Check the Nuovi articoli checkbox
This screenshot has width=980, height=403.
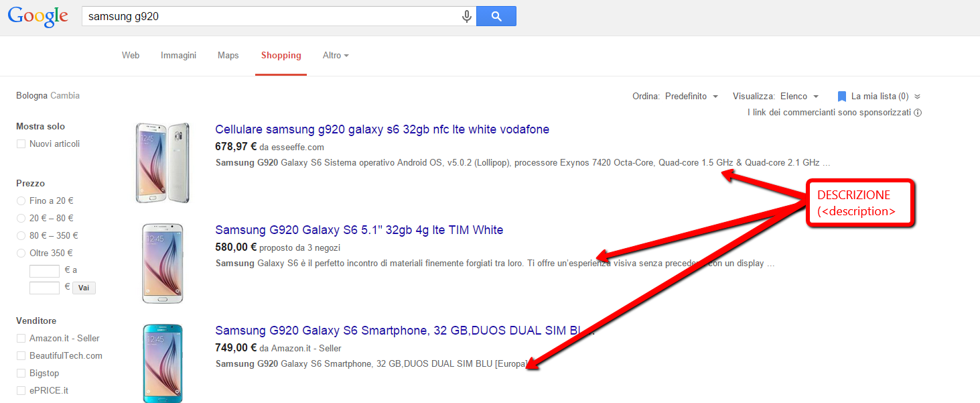21,144
